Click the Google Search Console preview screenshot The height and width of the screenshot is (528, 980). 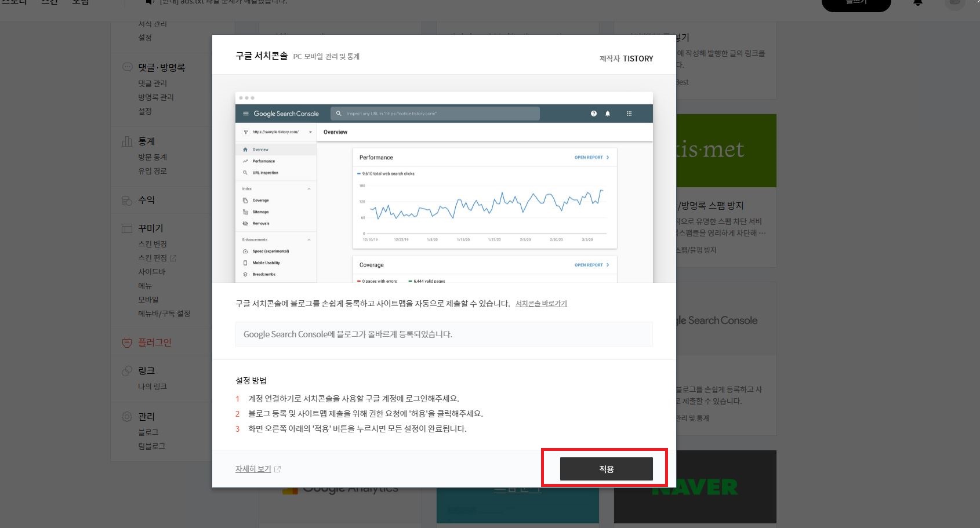444,187
